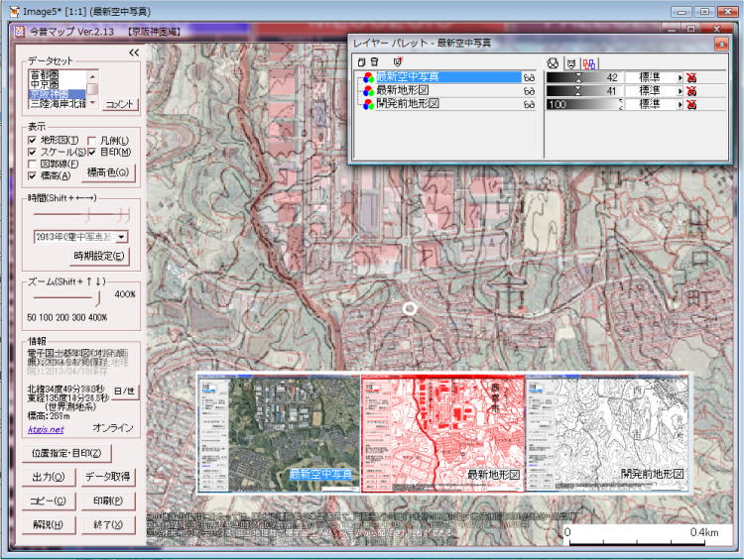The height and width of the screenshot is (560, 744).
Task: Click red crossed icon in 最新地形図 row
Action: pos(691,91)
